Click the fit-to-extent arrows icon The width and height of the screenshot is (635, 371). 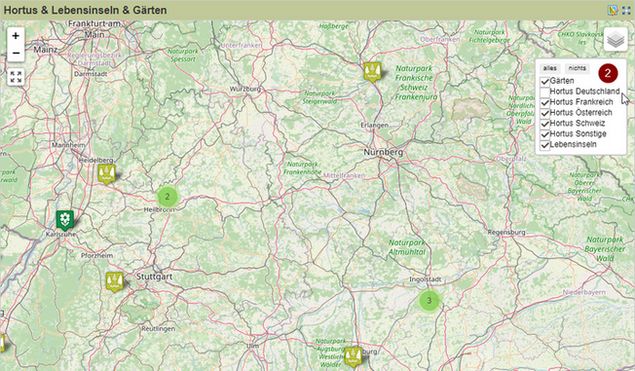coord(16,77)
